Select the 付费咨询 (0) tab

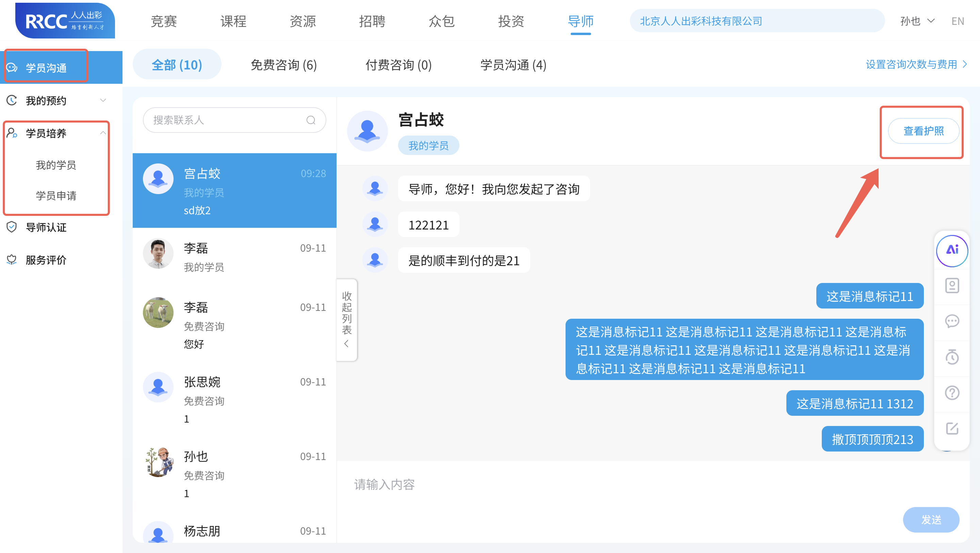tap(398, 65)
